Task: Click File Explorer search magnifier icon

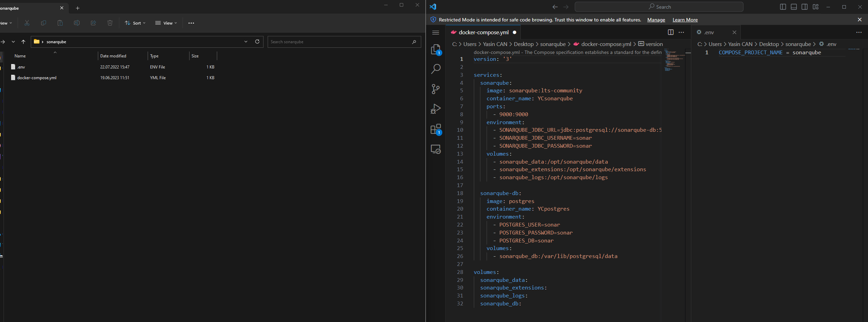Action: click(x=414, y=42)
